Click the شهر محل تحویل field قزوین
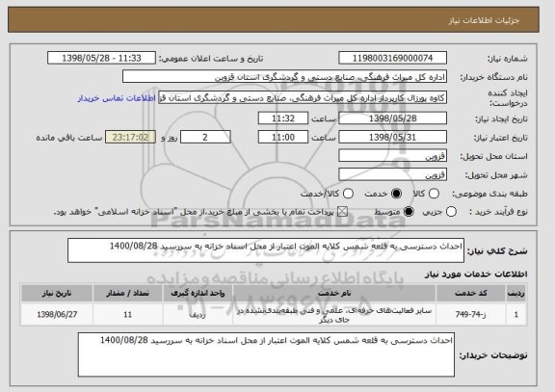The image size is (555, 392). [392, 174]
